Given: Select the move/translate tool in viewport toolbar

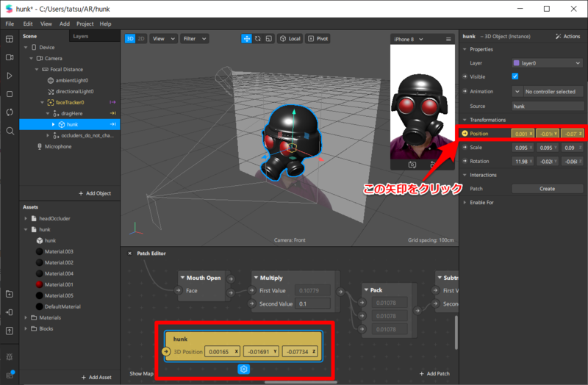Looking at the screenshot, I should point(246,39).
